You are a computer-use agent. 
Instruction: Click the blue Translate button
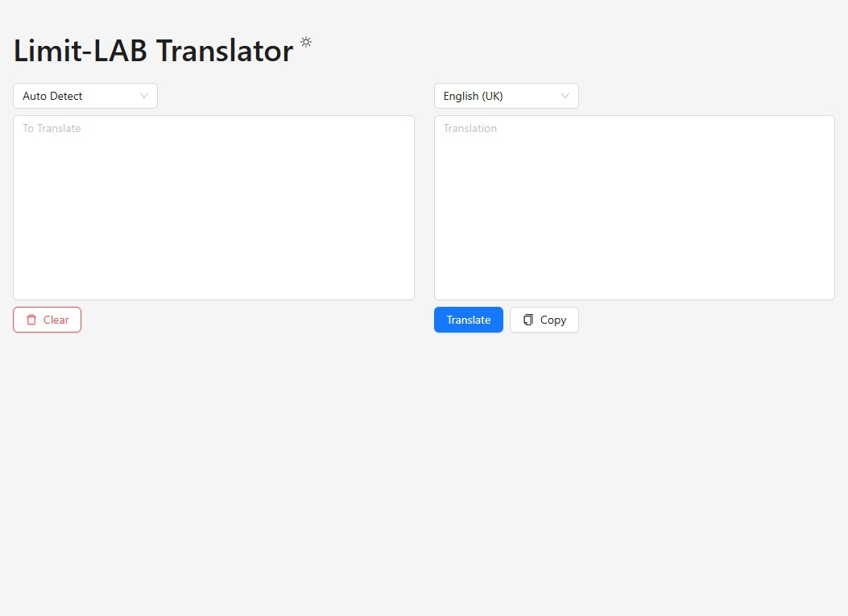pyautogui.click(x=469, y=320)
